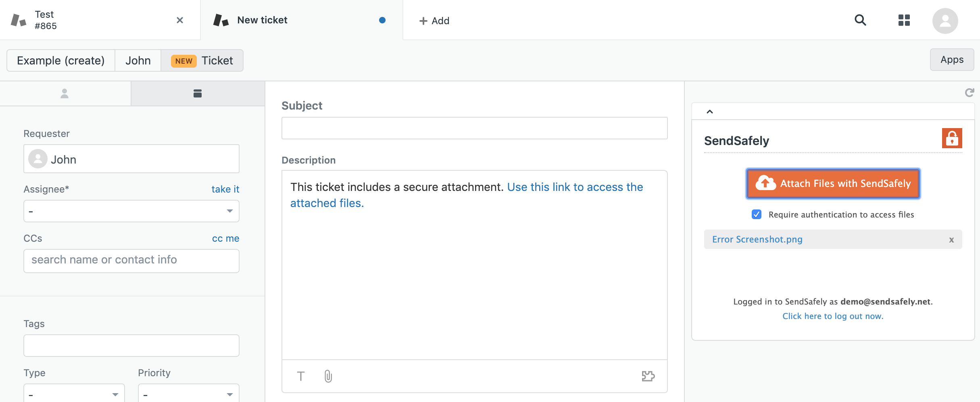Uncheck Require authentication to access files

757,215
